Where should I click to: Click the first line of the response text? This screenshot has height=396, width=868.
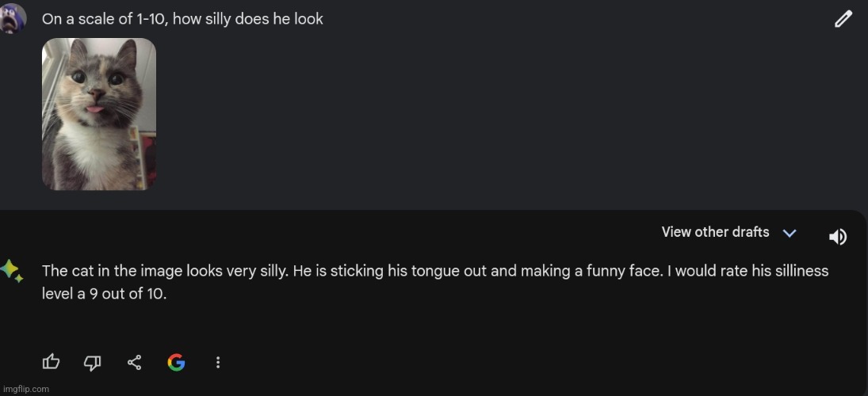coord(434,271)
